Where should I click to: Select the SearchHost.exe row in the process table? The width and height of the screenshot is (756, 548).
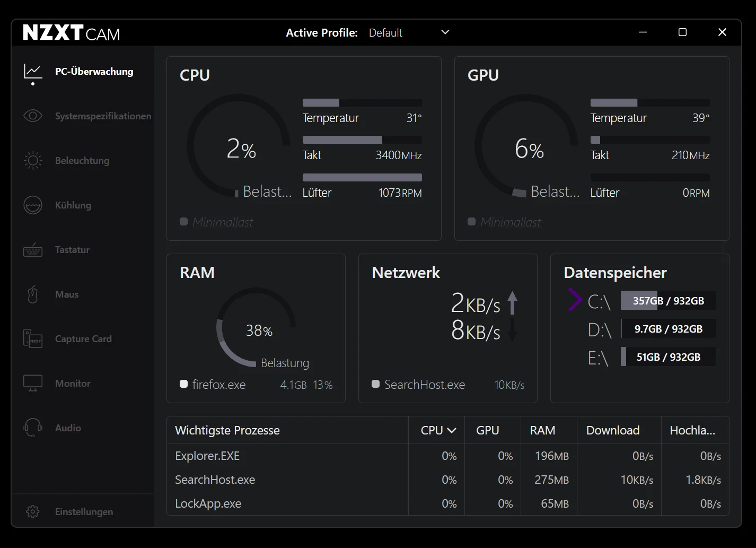[448, 480]
